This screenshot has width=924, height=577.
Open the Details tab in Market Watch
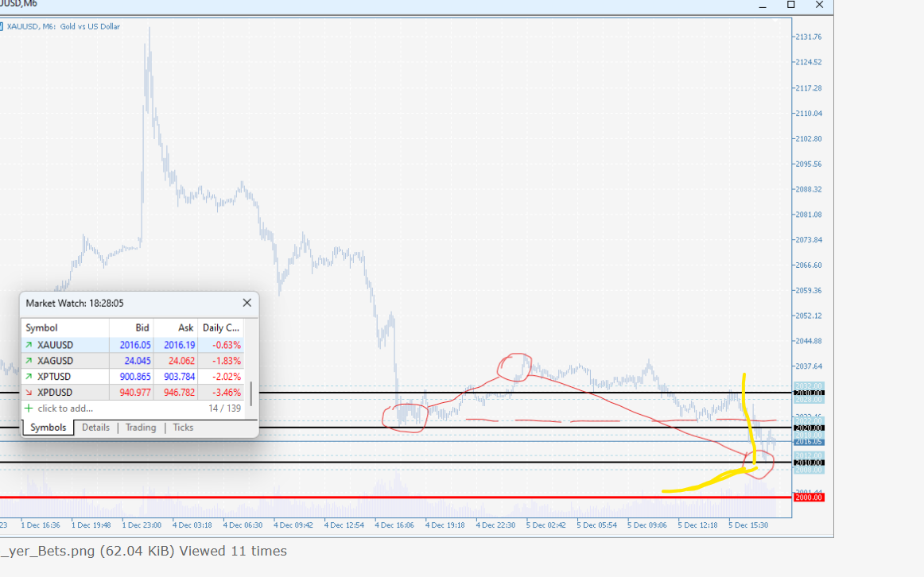tap(95, 428)
